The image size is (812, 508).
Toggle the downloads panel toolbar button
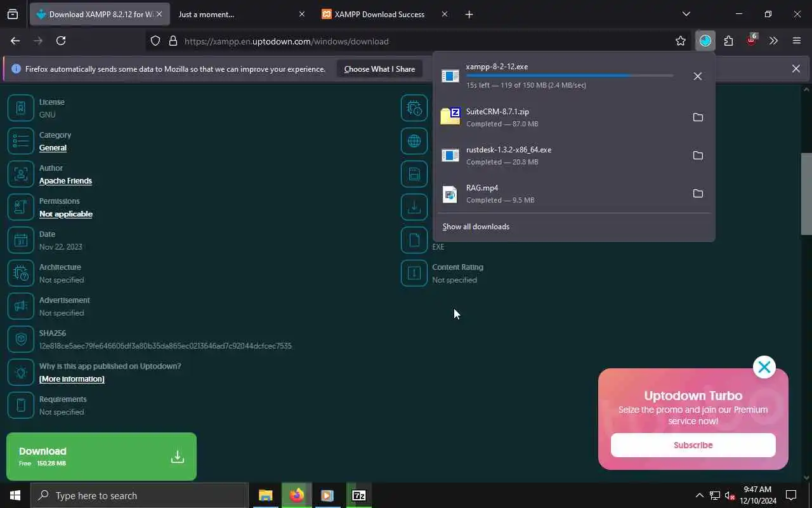tap(705, 41)
